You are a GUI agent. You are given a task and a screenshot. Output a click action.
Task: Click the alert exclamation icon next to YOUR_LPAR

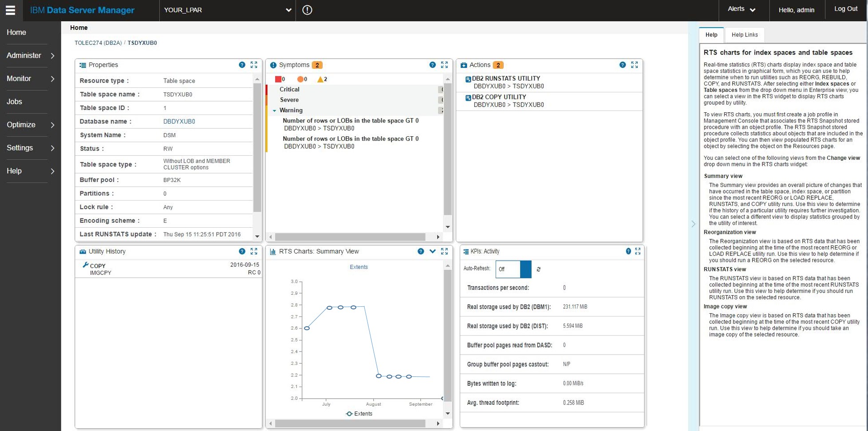point(307,10)
